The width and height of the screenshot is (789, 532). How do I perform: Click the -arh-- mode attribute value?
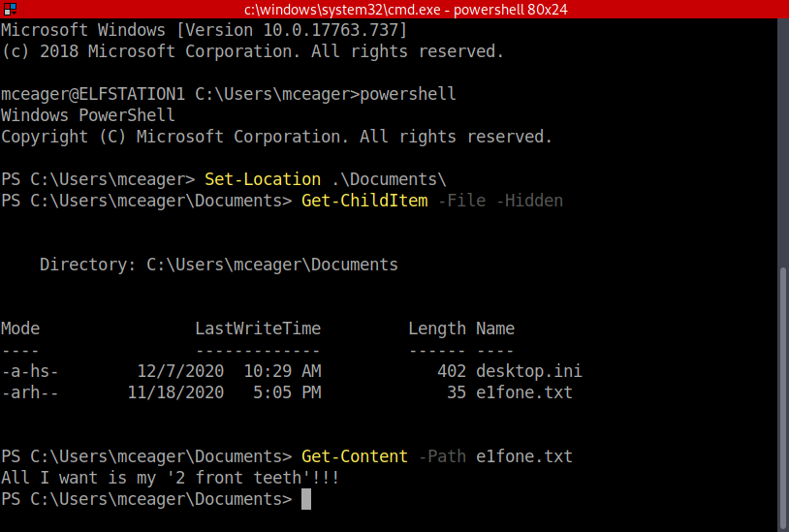(30, 392)
